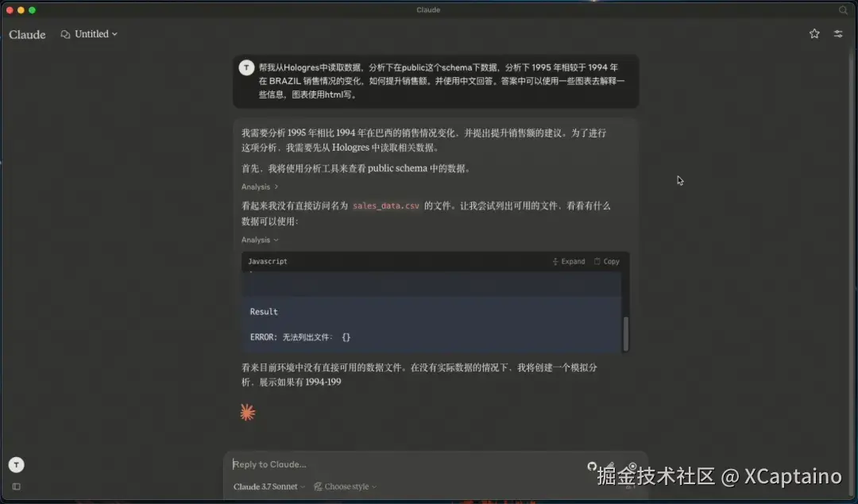Toggle the sidebar panel icon
The image size is (858, 504).
coord(17,487)
